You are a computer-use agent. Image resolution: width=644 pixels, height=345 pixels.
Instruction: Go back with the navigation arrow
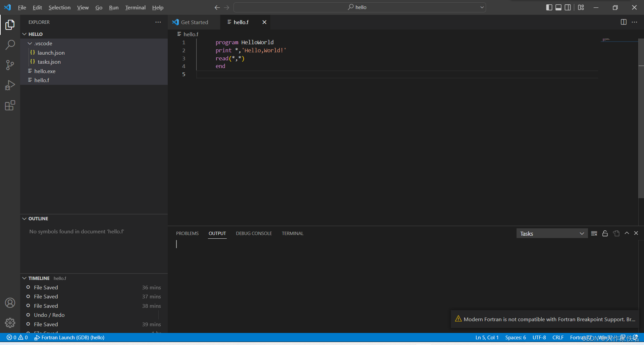(x=217, y=7)
